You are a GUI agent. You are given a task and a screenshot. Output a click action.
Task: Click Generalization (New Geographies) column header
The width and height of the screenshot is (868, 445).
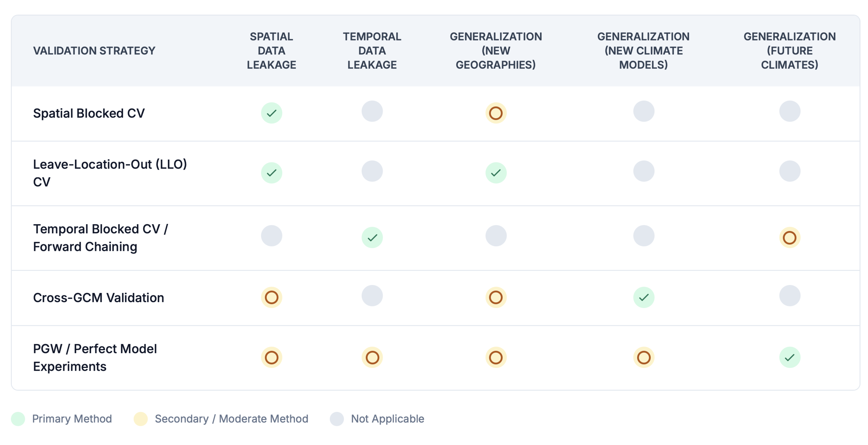pyautogui.click(x=496, y=51)
